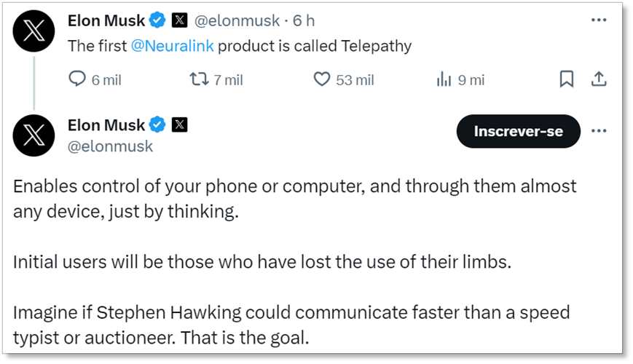Image resolution: width=633 pixels, height=364 pixels.
Task: Open view analytics bar chart icon
Action: [444, 79]
